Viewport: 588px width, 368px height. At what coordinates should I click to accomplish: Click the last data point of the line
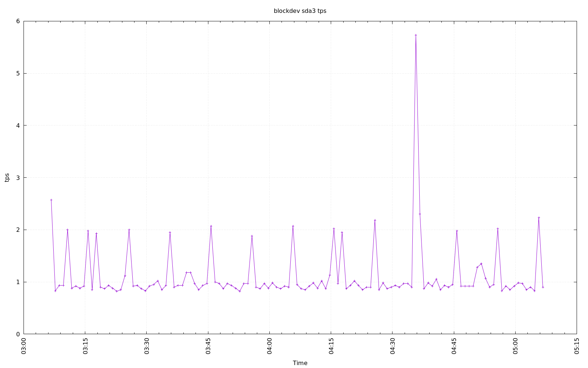tap(543, 287)
